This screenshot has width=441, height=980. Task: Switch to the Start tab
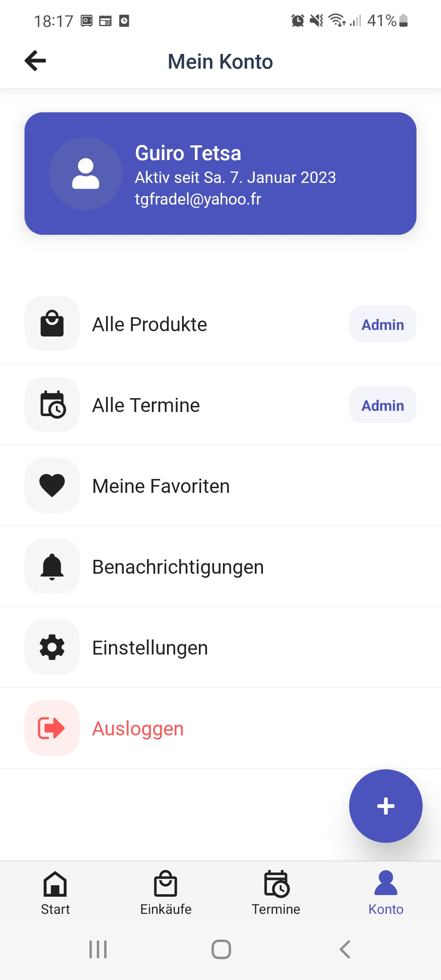pos(55,893)
